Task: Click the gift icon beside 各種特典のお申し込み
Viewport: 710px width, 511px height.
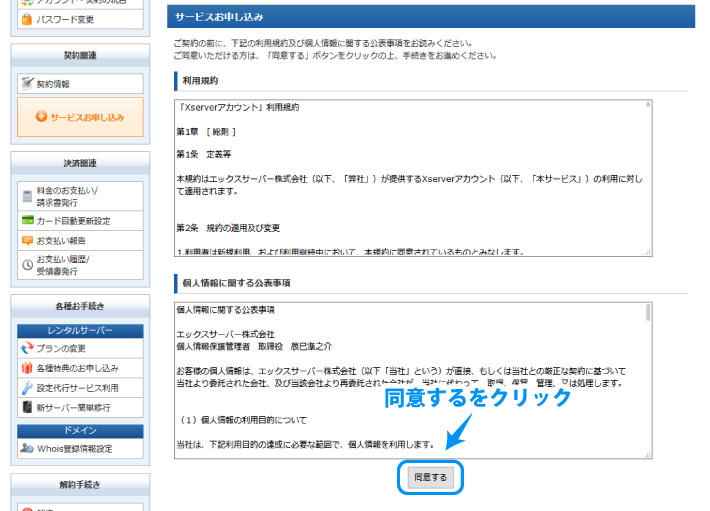Action: click(x=27, y=368)
